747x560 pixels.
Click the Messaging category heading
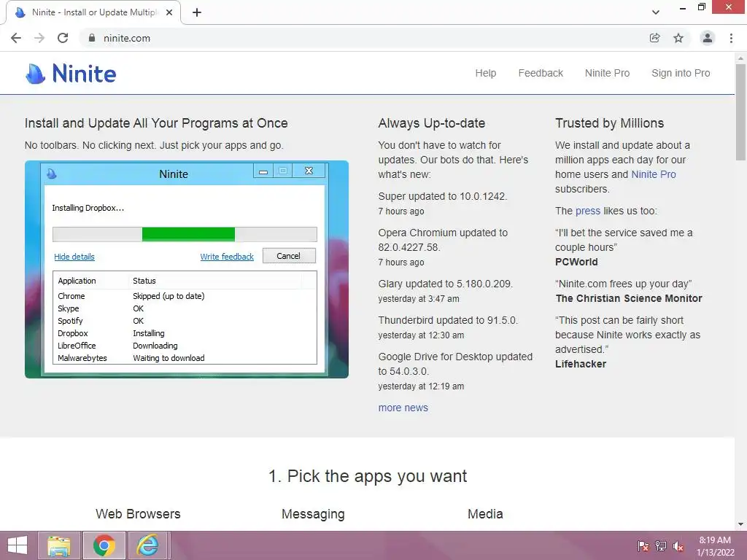[x=313, y=514]
